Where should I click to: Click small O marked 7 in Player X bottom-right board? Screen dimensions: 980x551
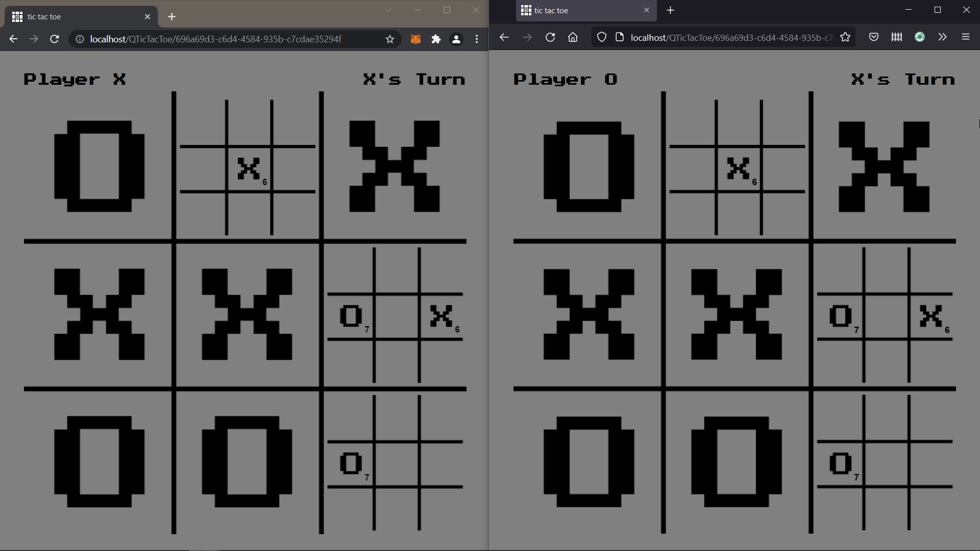tap(351, 464)
